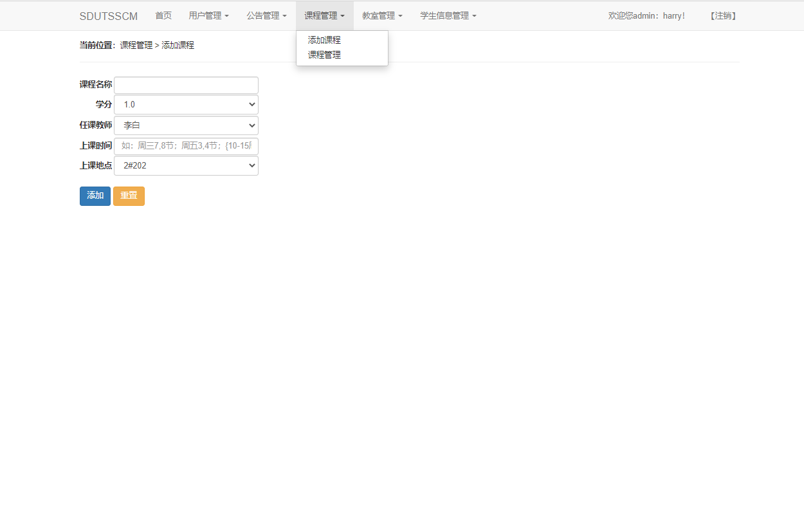Click the welcome message for admin harry

point(646,15)
